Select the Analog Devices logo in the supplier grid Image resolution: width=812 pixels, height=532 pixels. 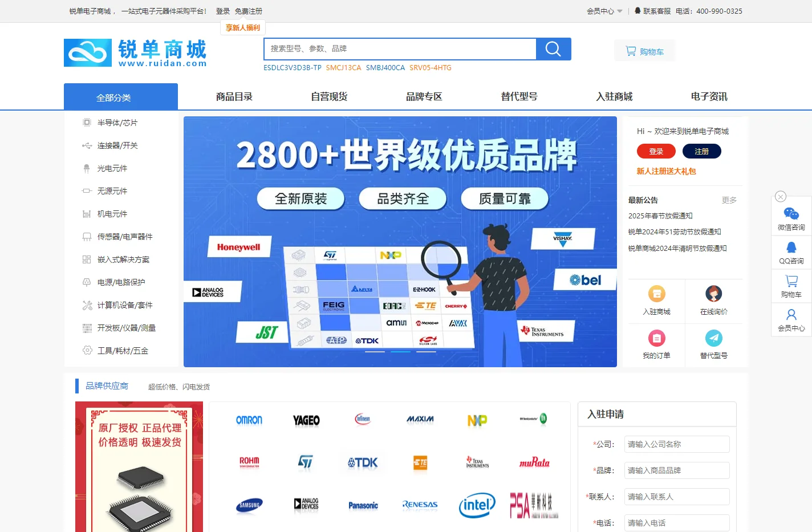(x=306, y=504)
